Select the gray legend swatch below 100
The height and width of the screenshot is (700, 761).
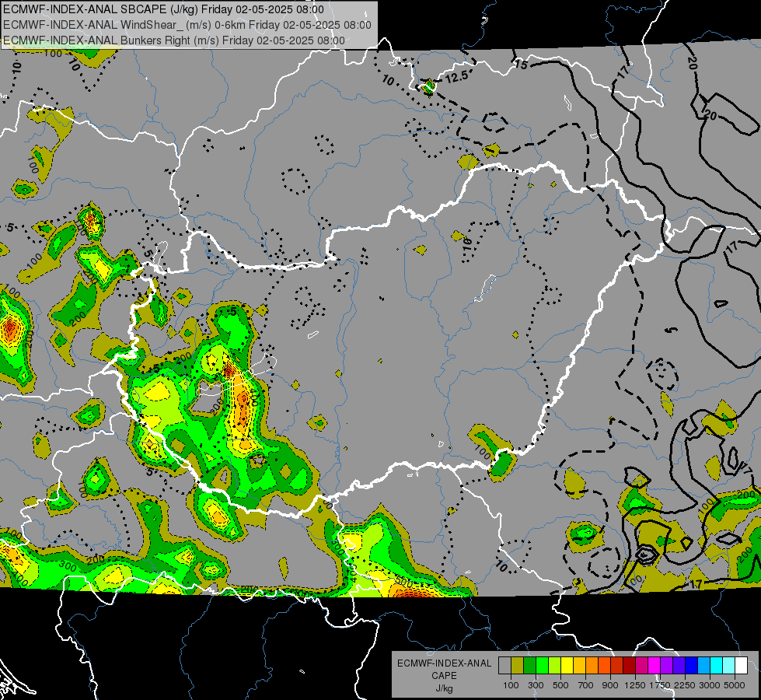coord(504,666)
